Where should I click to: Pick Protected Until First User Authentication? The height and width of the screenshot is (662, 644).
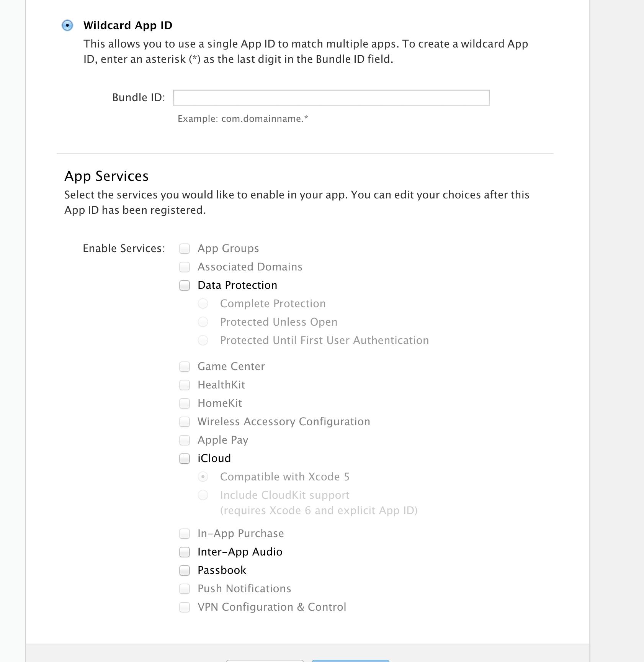(x=203, y=341)
